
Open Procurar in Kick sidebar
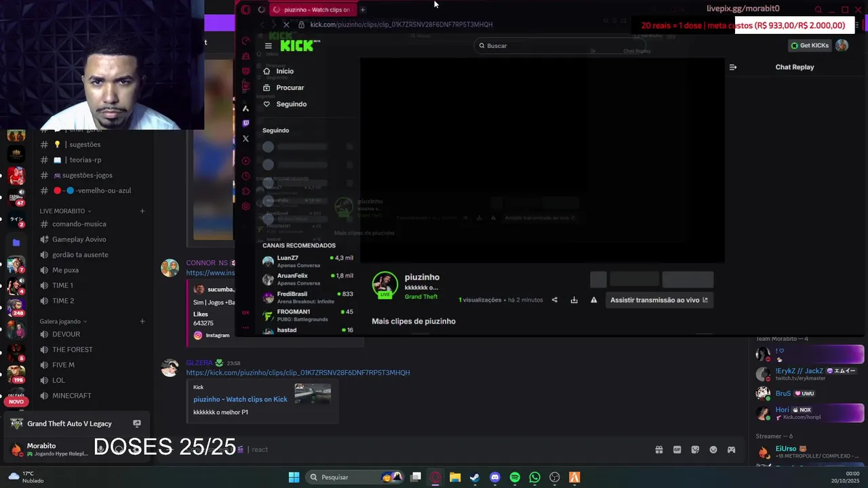click(x=290, y=87)
